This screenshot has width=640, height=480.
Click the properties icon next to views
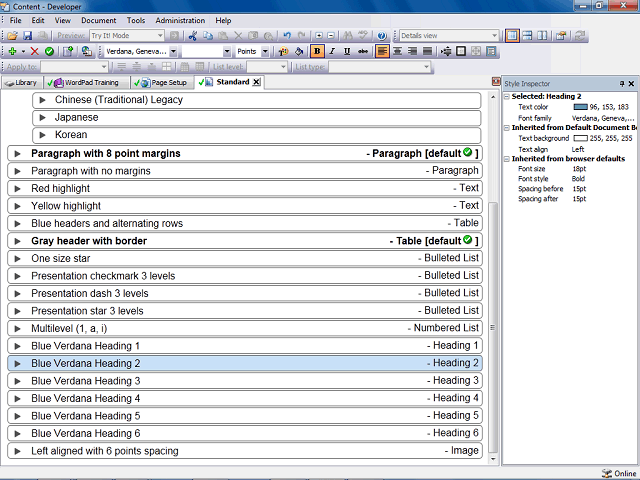point(561,36)
